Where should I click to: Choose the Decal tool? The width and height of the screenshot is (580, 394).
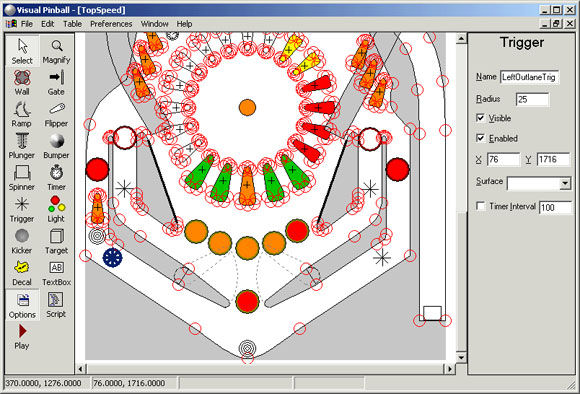coord(22,273)
